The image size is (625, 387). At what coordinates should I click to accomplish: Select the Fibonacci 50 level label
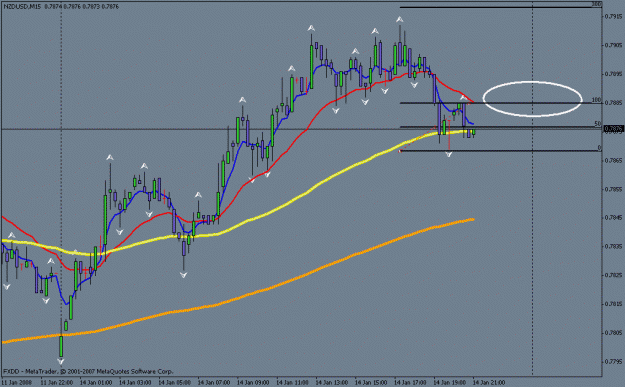(x=597, y=124)
